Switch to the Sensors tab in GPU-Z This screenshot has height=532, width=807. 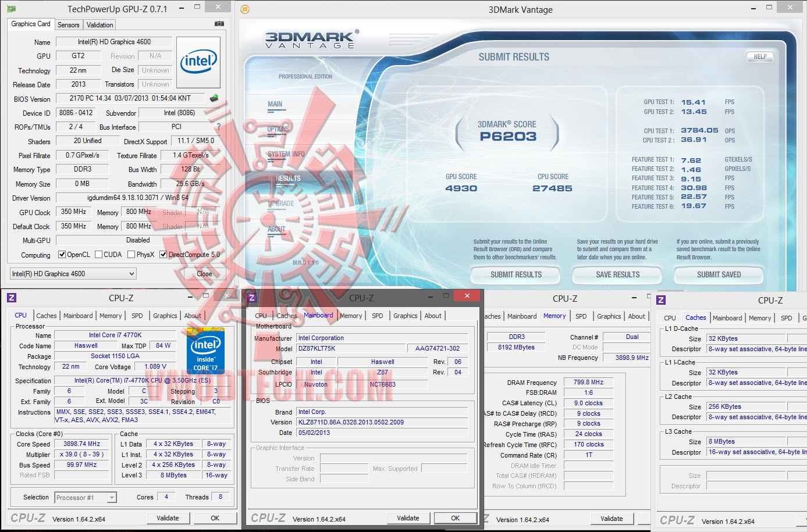click(x=69, y=25)
